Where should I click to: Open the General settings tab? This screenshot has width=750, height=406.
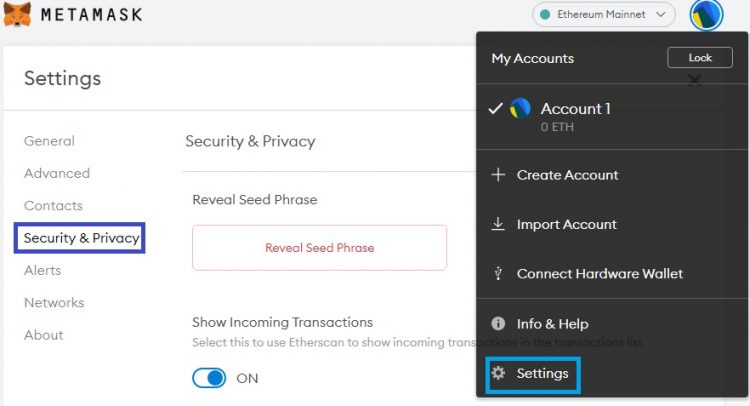click(49, 141)
